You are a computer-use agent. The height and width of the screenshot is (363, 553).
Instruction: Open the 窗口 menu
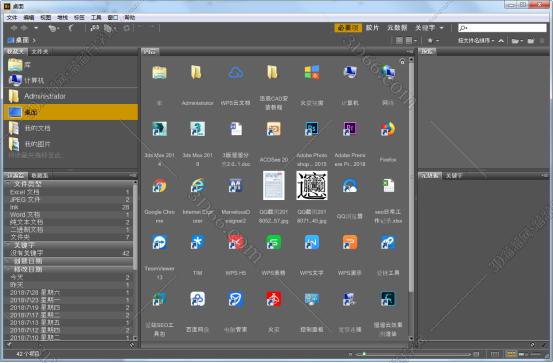click(x=113, y=17)
